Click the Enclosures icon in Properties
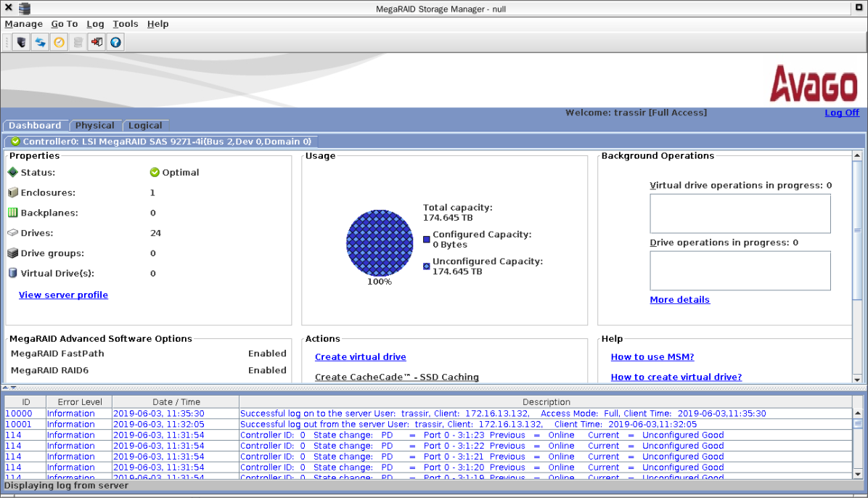This screenshot has width=868, height=498. [x=12, y=193]
